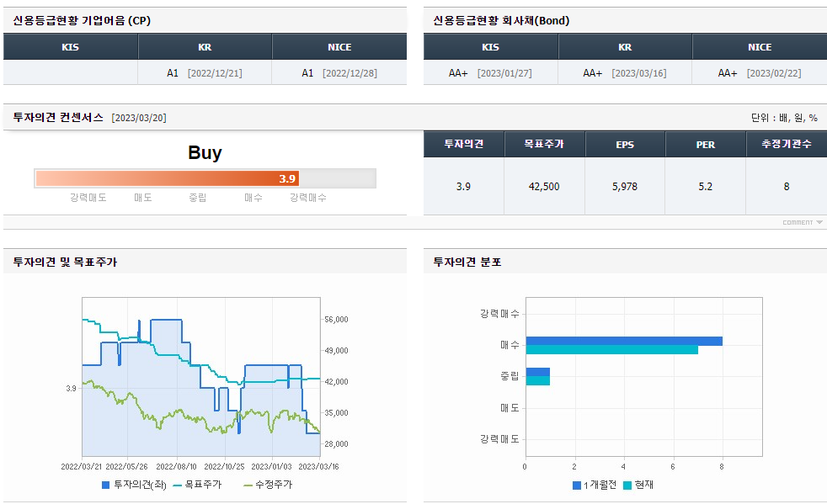Viewport: 827px width, 504px height.
Task: Toggle the 현재 legend square
Action: tap(627, 485)
